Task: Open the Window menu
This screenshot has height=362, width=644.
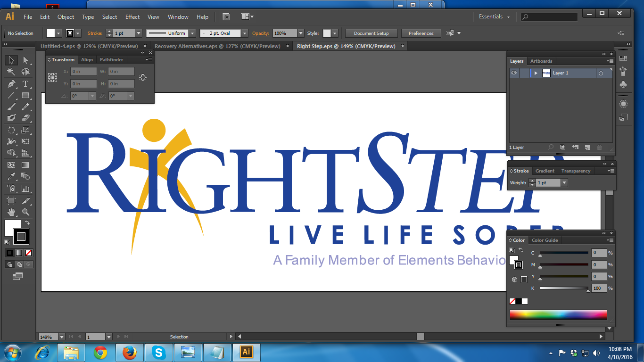Action: point(178,17)
